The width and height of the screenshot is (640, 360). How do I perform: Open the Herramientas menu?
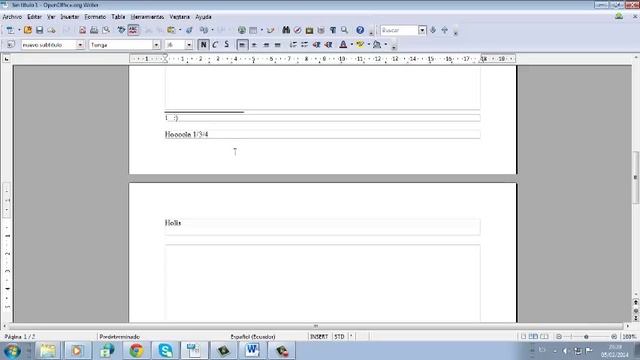pyautogui.click(x=147, y=17)
